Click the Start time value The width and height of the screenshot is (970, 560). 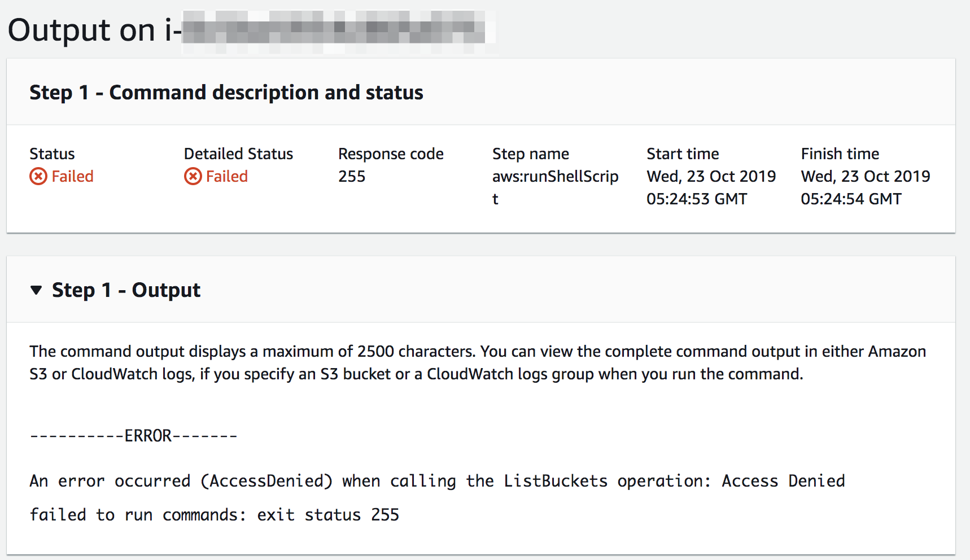tap(711, 187)
